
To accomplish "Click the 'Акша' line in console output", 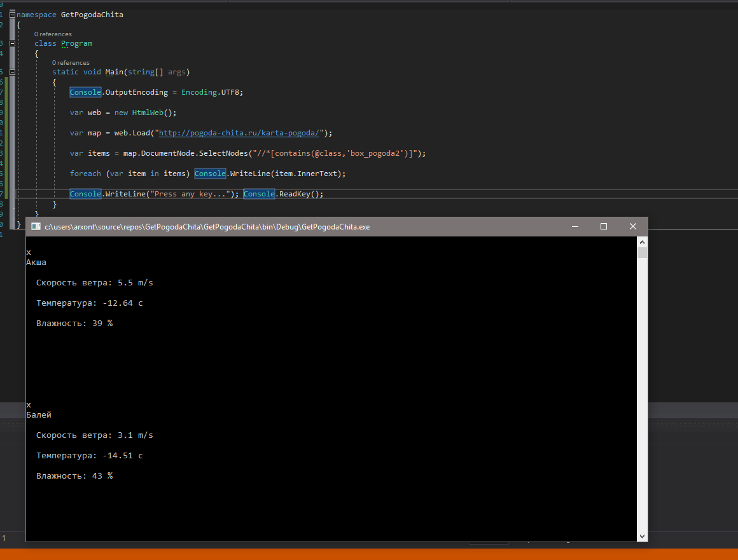I will (x=36, y=262).
